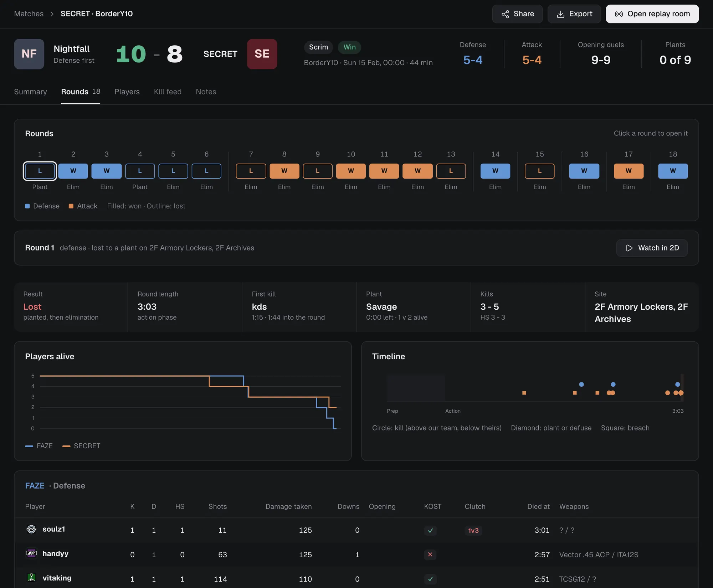Click the plant diamond marker on timeline
This screenshot has height=588, width=713.
(x=681, y=393)
